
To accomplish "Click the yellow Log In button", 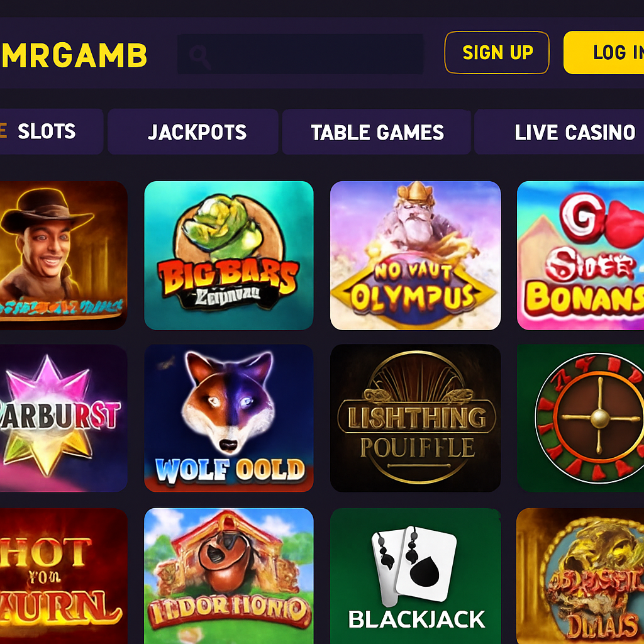I will (x=604, y=53).
